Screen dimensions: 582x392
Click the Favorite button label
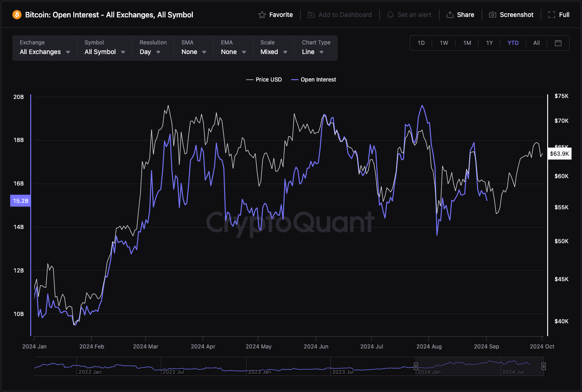[x=281, y=15]
